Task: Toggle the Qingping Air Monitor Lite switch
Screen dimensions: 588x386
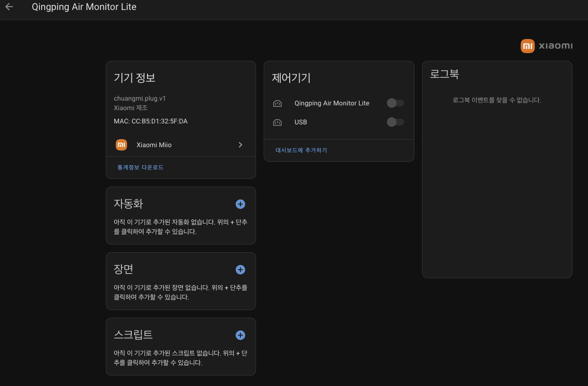Action: (395, 103)
